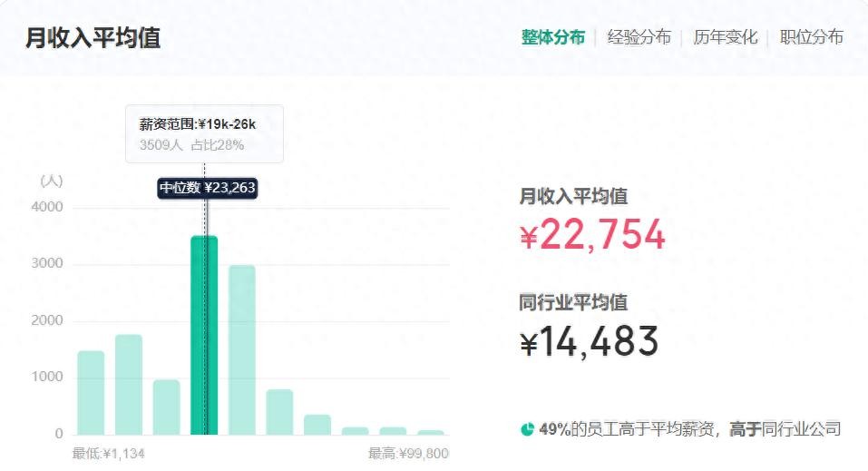Image resolution: width=868 pixels, height=471 pixels.
Task: Click the 薪资范围 ¥19k-26k tooltip
Action: point(204,133)
